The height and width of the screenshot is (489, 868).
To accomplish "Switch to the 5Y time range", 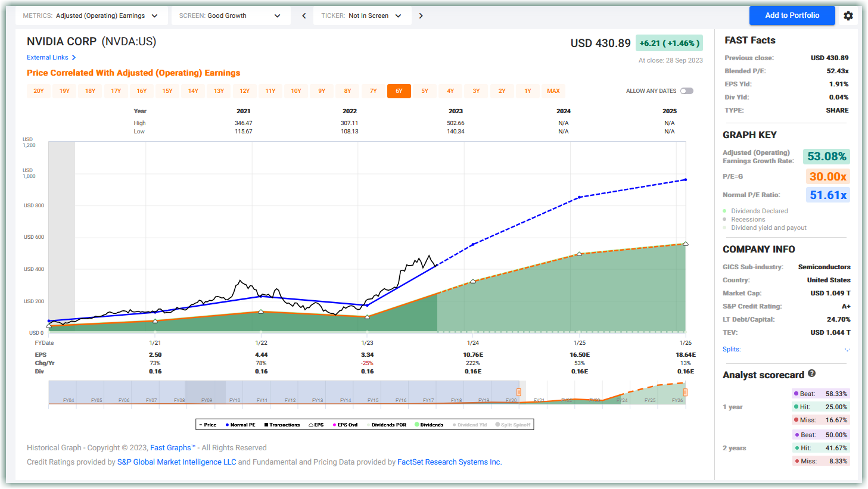I will coord(425,91).
